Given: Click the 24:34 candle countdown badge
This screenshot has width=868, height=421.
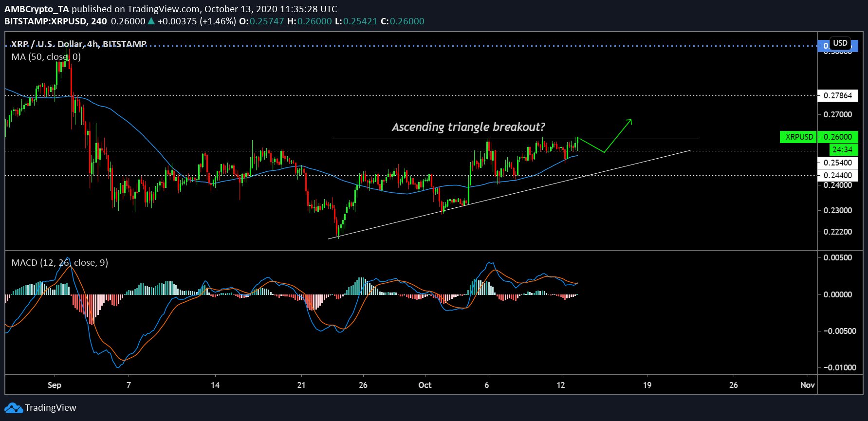Looking at the screenshot, I should click(x=842, y=149).
